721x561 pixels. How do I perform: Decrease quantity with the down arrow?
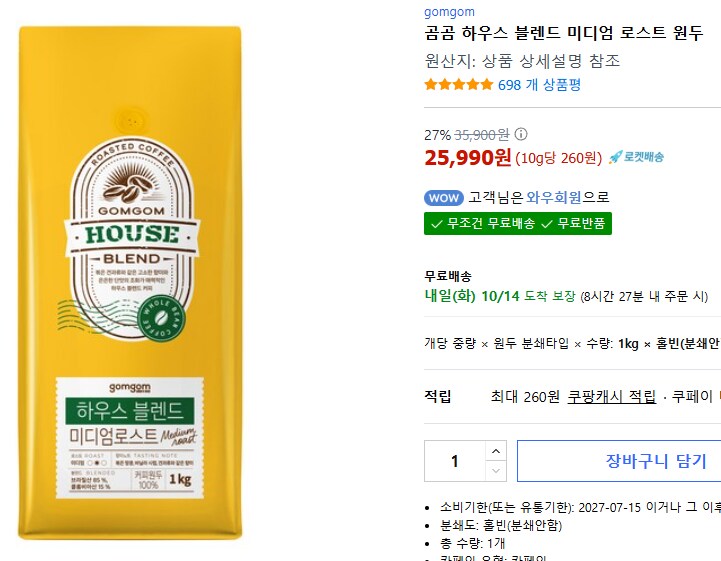497,471
